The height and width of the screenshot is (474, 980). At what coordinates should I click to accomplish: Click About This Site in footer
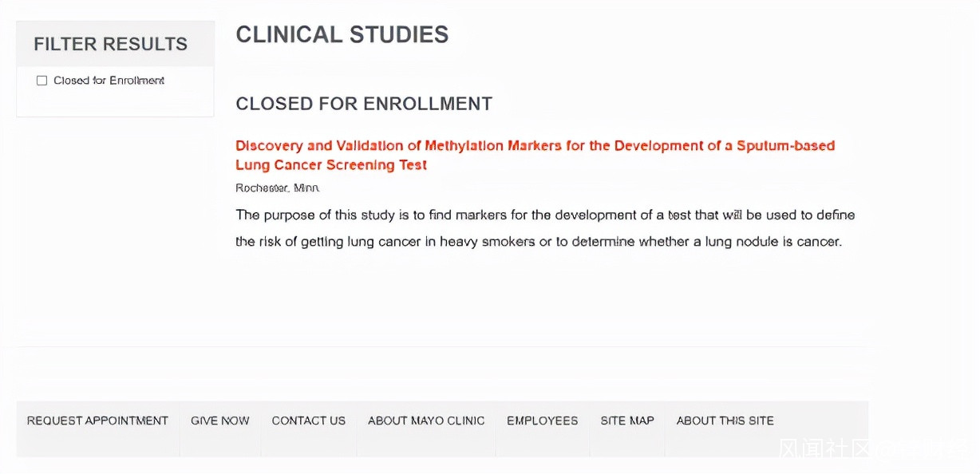(x=725, y=421)
